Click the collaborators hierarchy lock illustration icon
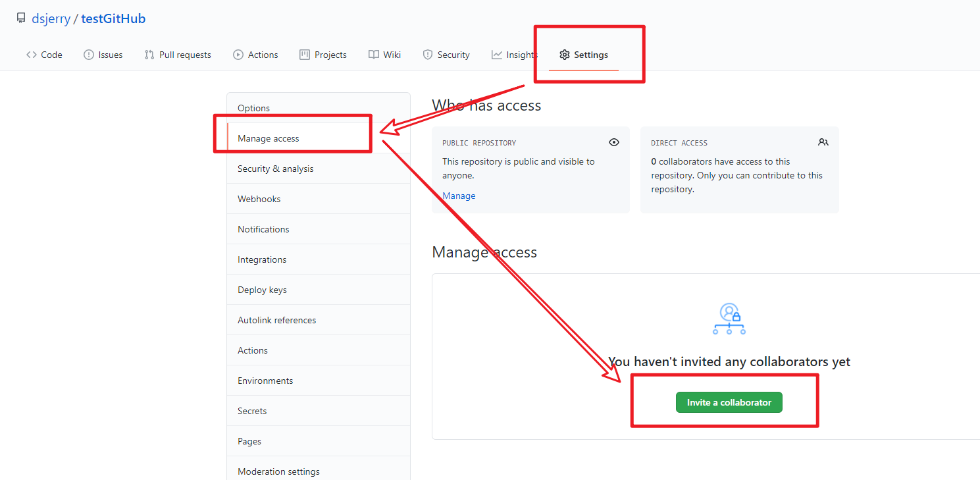This screenshot has height=480, width=980. [729, 319]
